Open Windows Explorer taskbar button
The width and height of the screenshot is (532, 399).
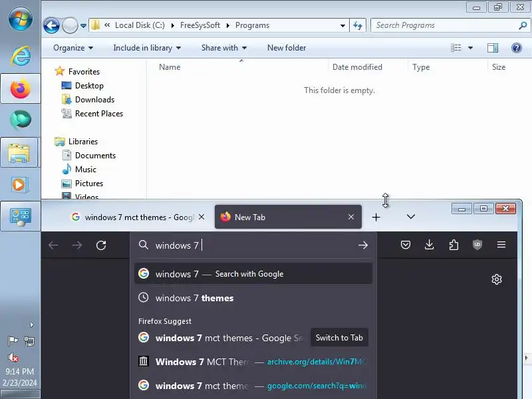point(19,152)
